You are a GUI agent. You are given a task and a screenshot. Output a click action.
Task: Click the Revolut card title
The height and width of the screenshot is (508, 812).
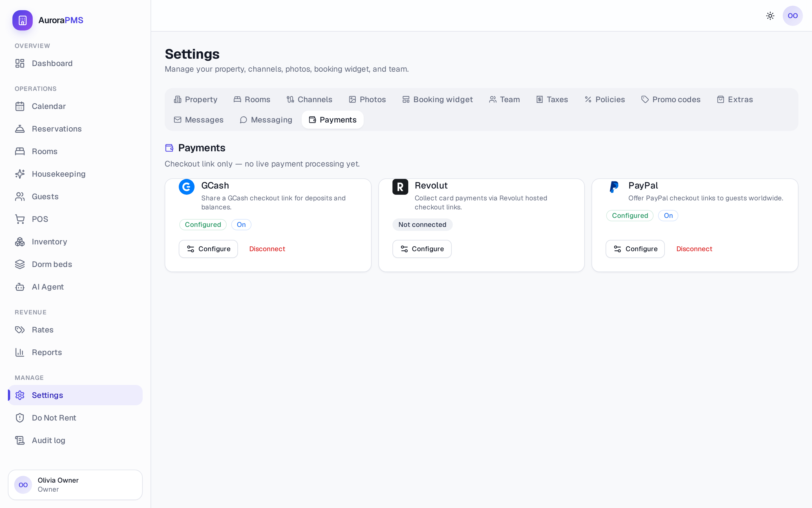(x=431, y=185)
